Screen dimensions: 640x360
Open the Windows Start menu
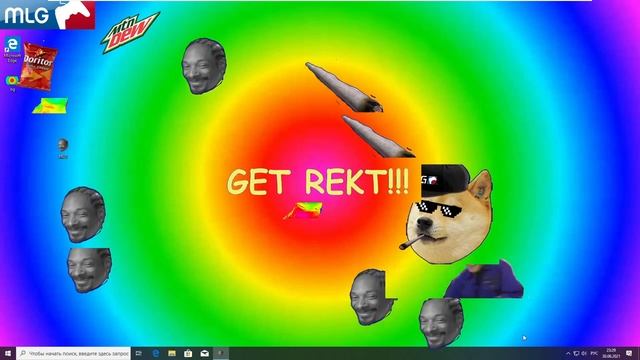[8, 353]
